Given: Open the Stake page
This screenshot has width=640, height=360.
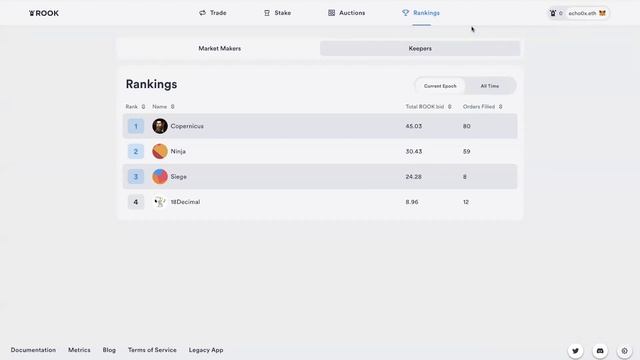Looking at the screenshot, I should [x=278, y=13].
